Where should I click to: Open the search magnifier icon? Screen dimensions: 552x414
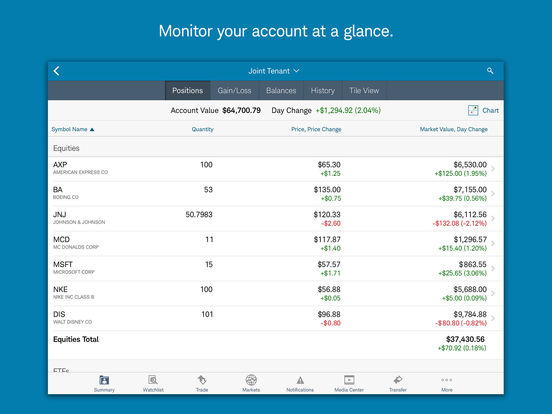pos(490,71)
